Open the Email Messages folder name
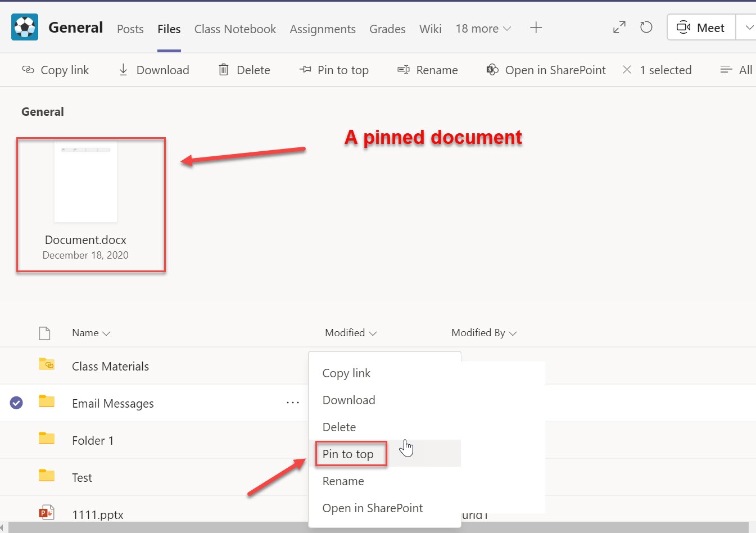756x533 pixels. [x=112, y=403]
